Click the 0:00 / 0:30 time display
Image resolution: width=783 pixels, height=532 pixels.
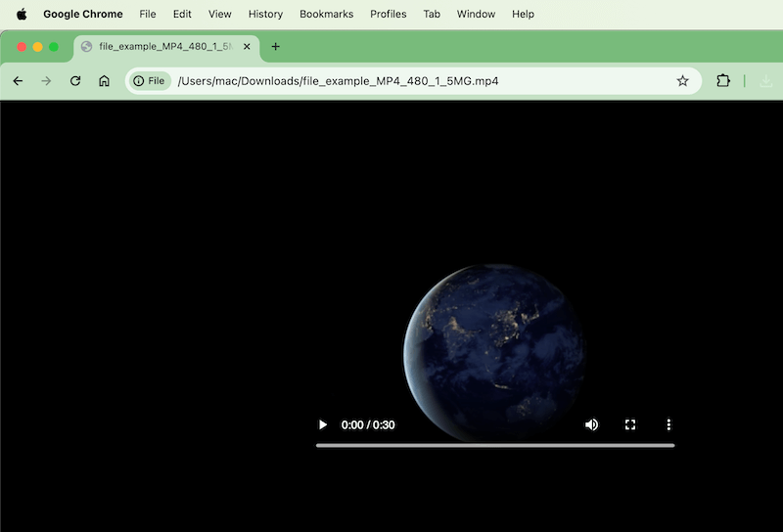[368, 424]
